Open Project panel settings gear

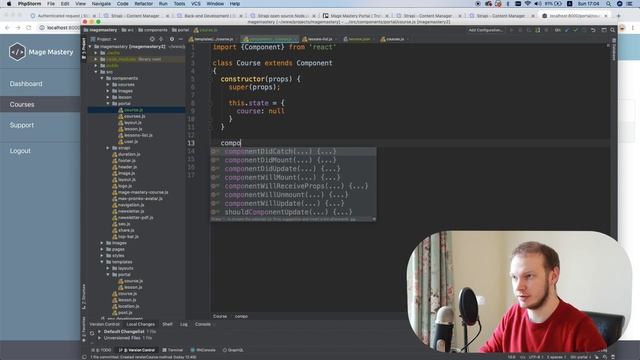[x=172, y=39]
